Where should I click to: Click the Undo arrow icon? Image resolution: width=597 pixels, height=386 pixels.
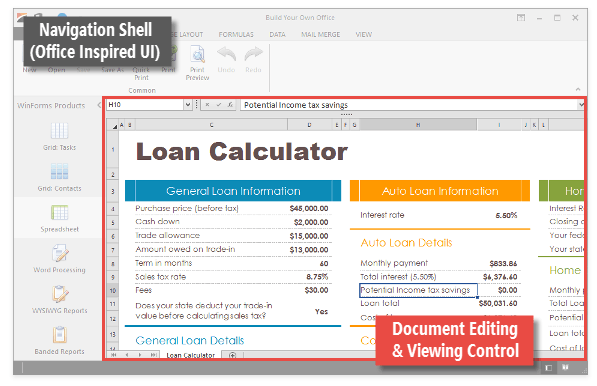click(227, 54)
